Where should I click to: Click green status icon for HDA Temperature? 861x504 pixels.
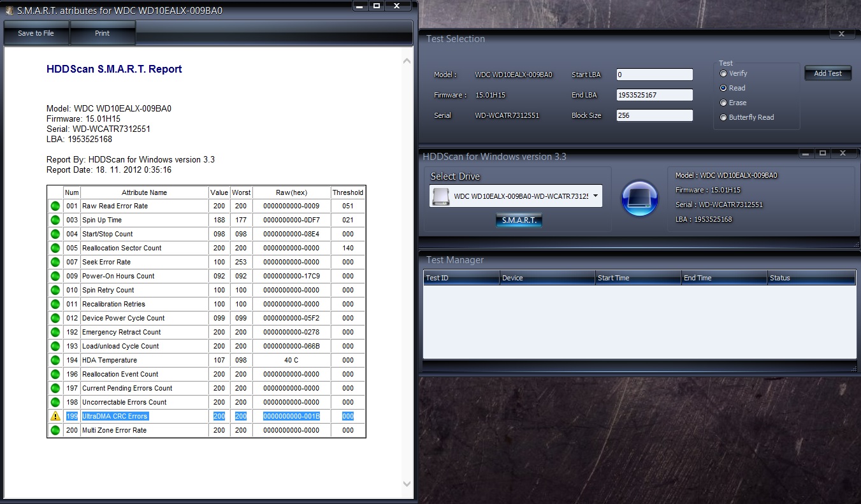click(55, 360)
